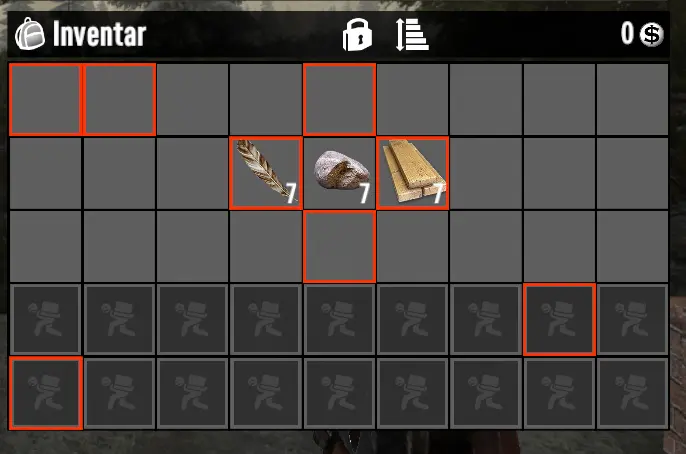Viewport: 686px width, 454px height.
Task: Select the wood planks item stack
Action: pos(413,173)
